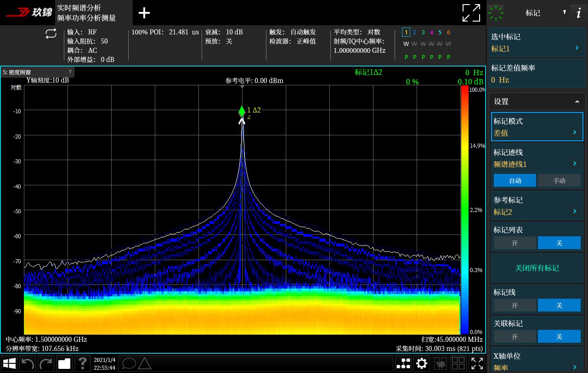The width and height of the screenshot is (588, 373).
Task: Click the undo arrow icon
Action: point(28,363)
